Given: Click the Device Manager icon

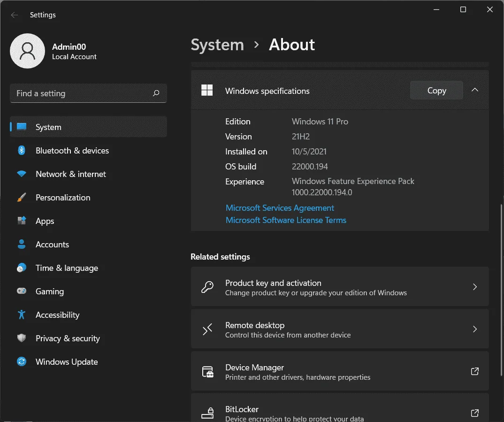Looking at the screenshot, I should (207, 372).
